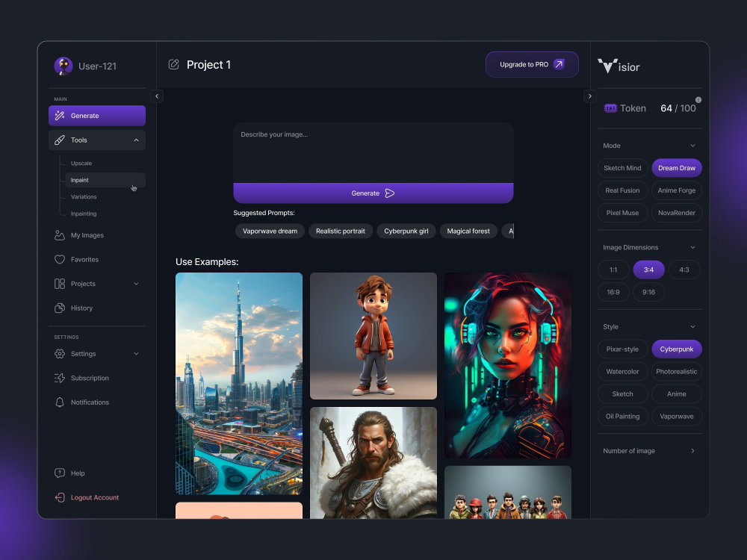This screenshot has width=747, height=560.
Task: Select Pixel Muse mode
Action: point(622,213)
